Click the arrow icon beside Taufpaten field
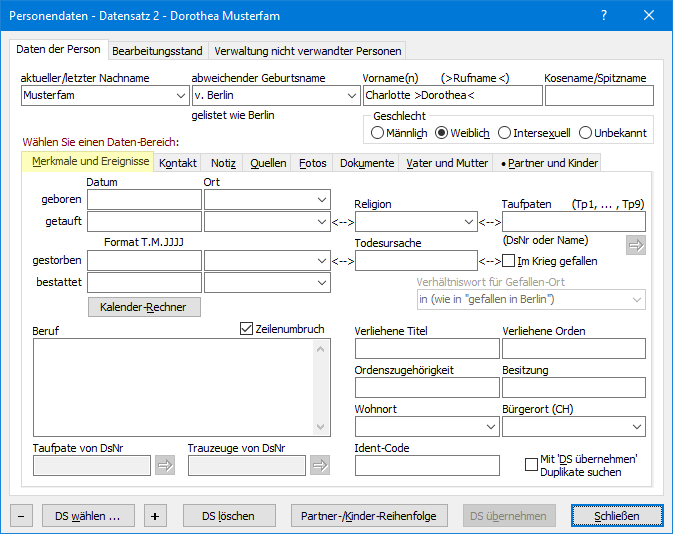Image resolution: width=673 pixels, height=534 pixels. tap(635, 245)
